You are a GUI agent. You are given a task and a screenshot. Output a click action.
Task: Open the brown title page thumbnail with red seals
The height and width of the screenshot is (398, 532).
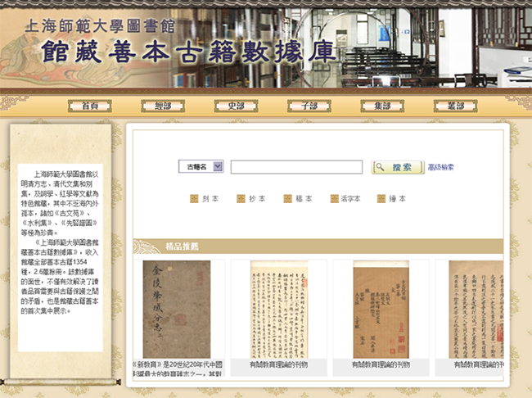point(381,309)
